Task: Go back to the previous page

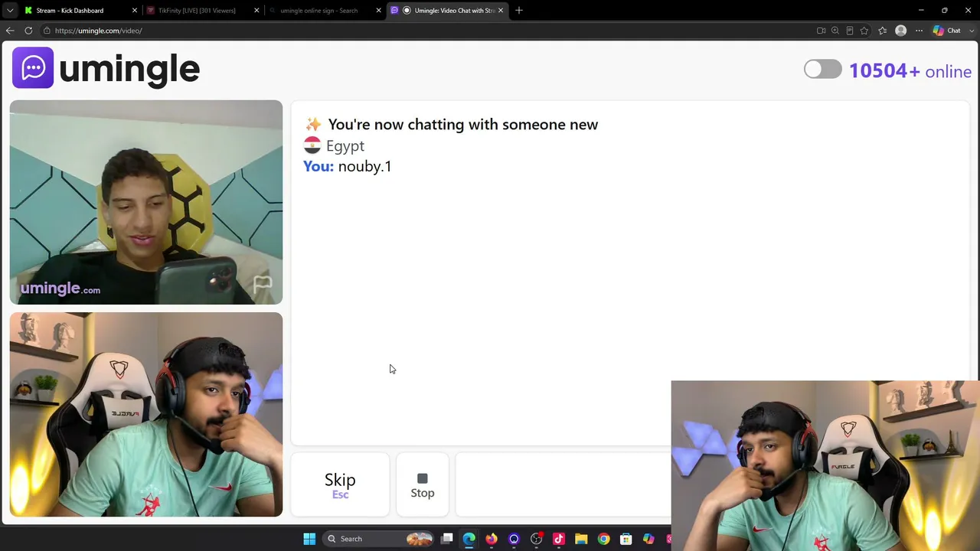Action: click(x=10, y=31)
